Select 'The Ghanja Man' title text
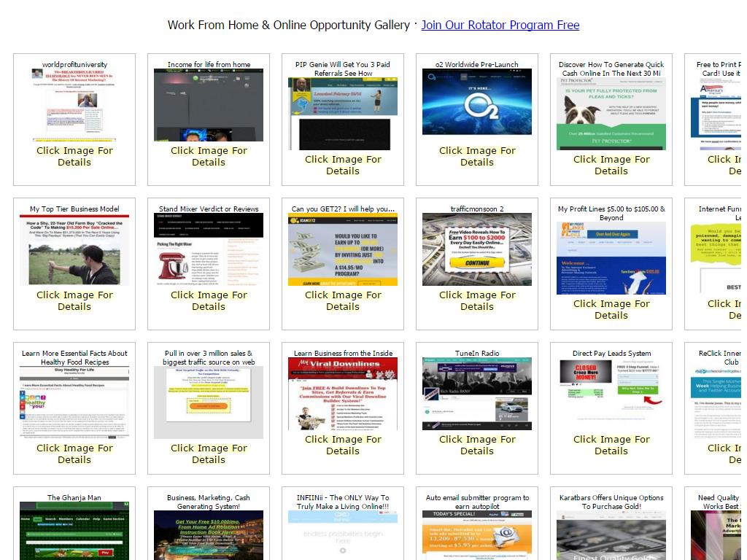 point(74,497)
